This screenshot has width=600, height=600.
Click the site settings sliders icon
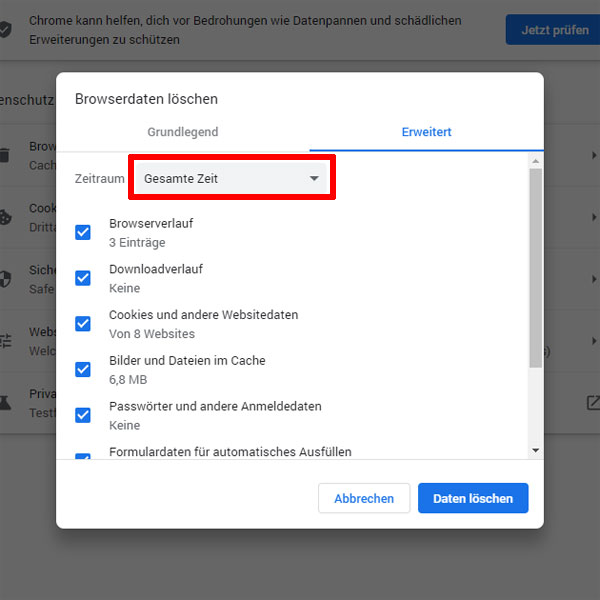(x=5, y=340)
